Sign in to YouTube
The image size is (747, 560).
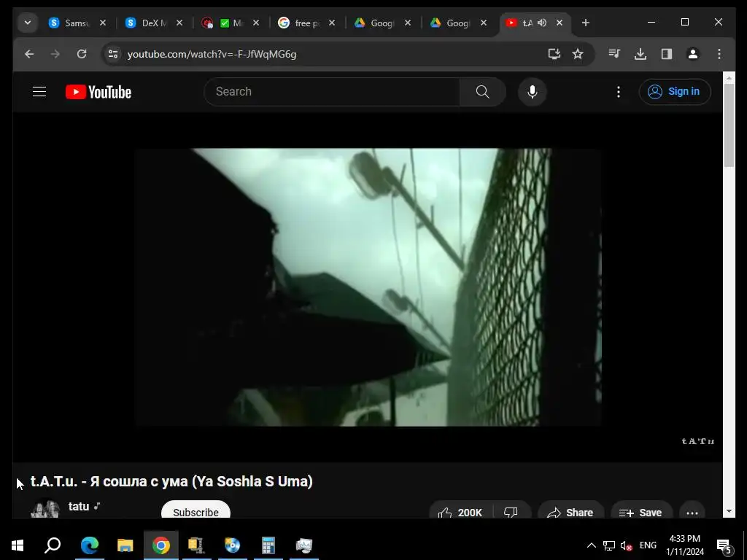675,91
